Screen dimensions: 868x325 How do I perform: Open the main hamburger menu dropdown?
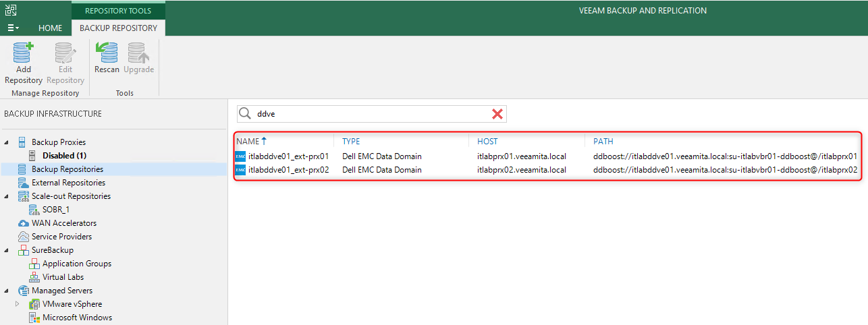(x=13, y=28)
